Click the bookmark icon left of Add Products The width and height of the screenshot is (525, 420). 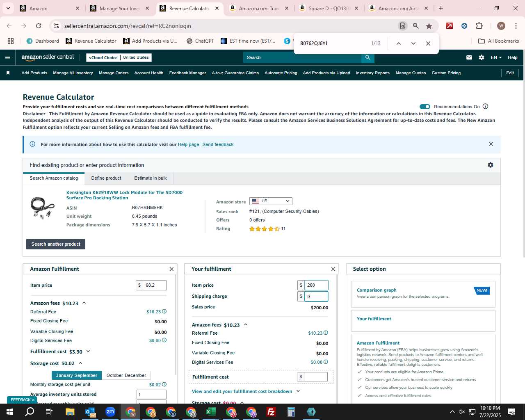tap(8, 73)
